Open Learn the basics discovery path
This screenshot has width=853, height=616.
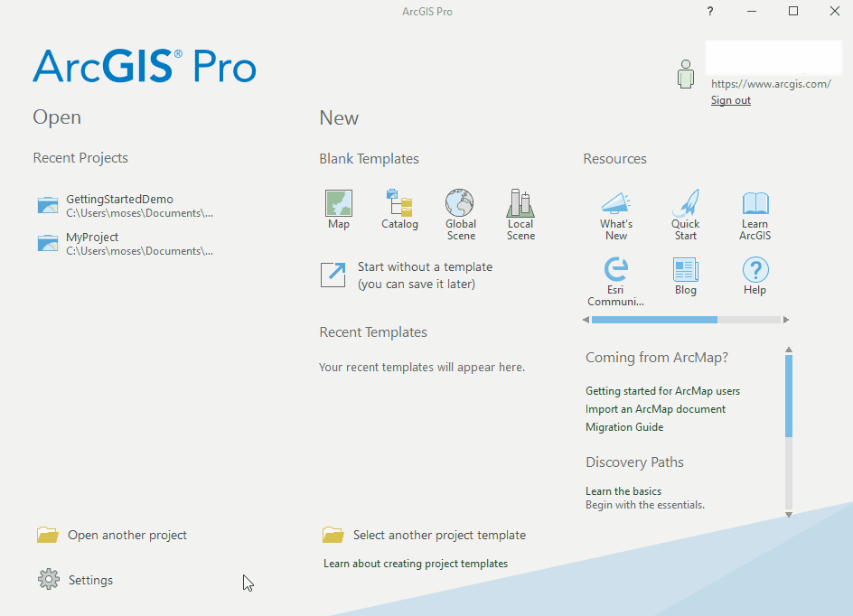(x=623, y=491)
